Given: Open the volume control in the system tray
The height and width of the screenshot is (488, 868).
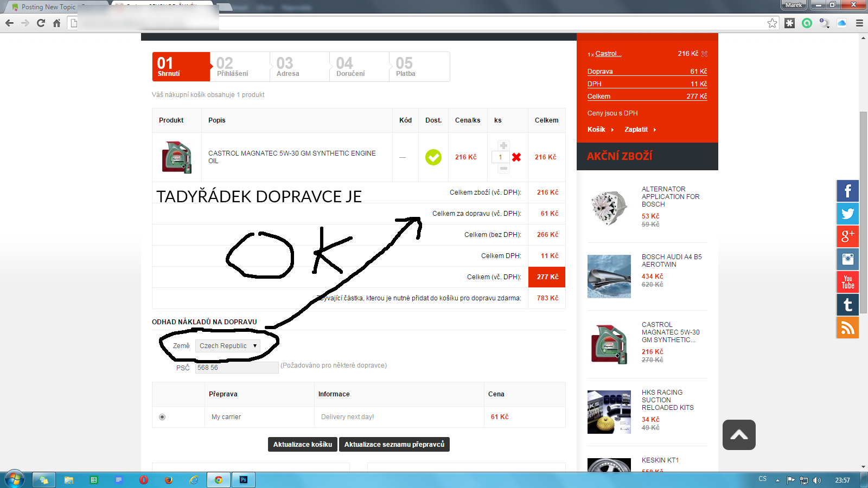Looking at the screenshot, I should click(817, 480).
